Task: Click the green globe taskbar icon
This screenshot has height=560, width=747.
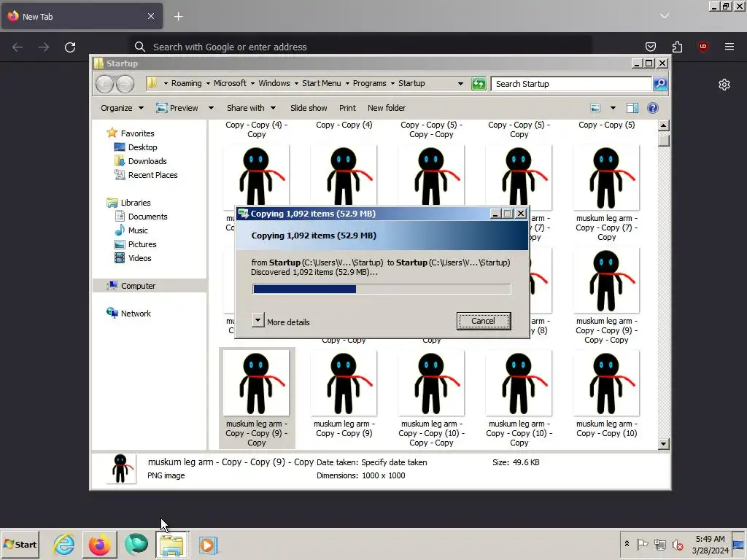Action: pos(136,544)
